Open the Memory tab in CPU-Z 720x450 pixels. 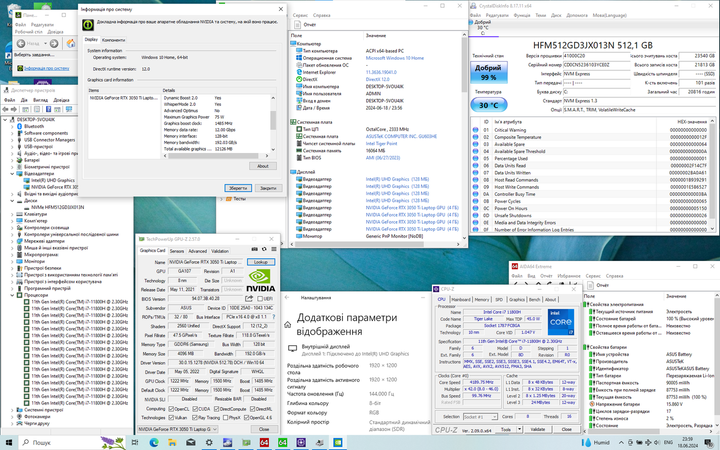coord(482,299)
